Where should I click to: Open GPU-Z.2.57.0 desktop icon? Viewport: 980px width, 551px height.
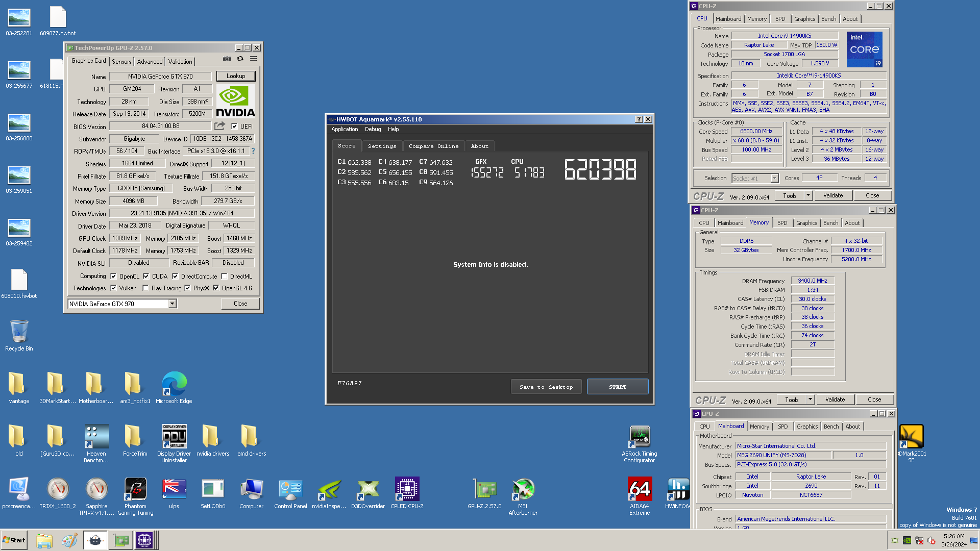[x=484, y=493]
